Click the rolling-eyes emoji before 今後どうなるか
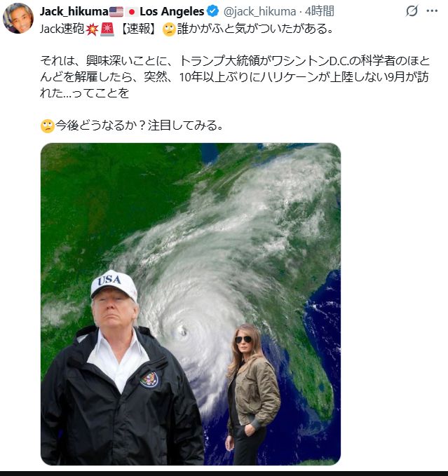The height and width of the screenshot is (476, 448). (x=47, y=126)
